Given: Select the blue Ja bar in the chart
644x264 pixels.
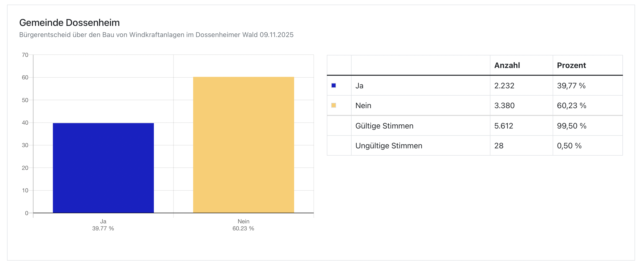Looking at the screenshot, I should pos(103,168).
